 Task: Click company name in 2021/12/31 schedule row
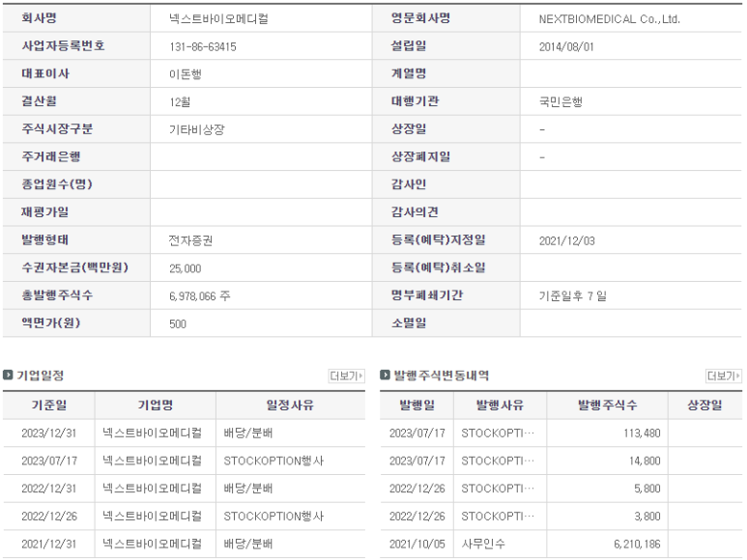click(x=152, y=544)
